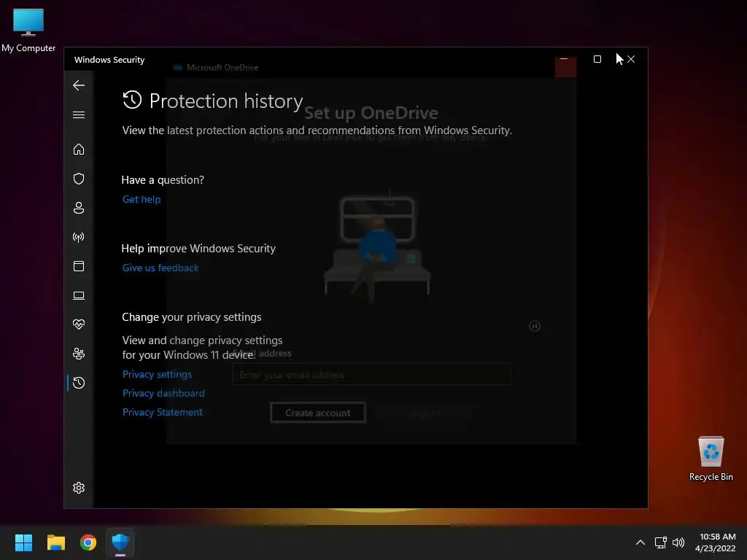
Task: Click the Protection history heading
Action: coord(226,101)
